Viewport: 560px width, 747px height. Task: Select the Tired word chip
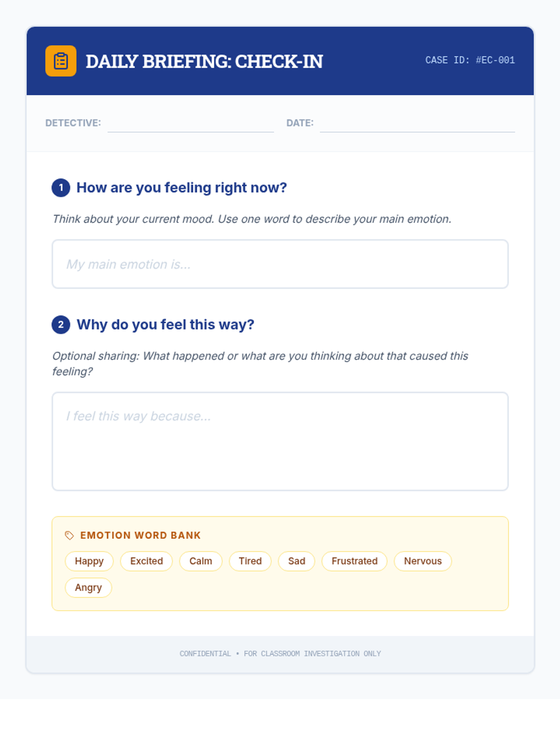coord(250,561)
